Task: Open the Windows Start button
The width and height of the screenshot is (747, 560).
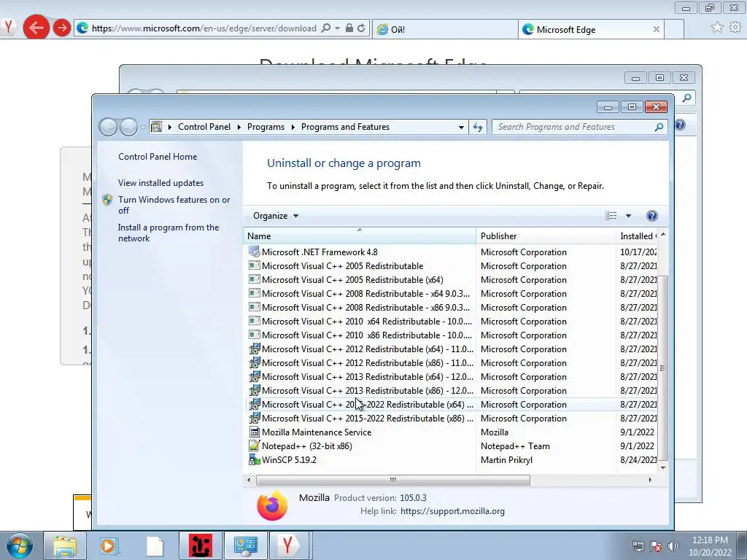Action: click(18, 545)
